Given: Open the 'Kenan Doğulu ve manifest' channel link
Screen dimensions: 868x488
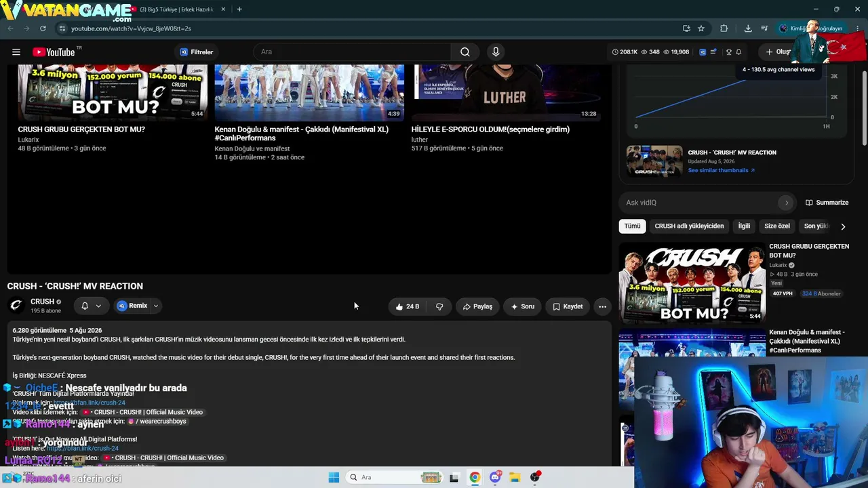Looking at the screenshot, I should pyautogui.click(x=252, y=149).
